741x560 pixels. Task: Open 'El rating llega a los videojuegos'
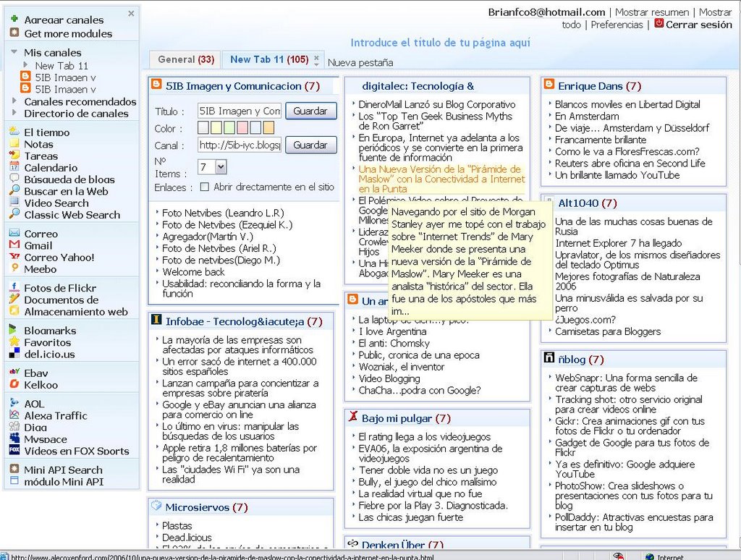click(424, 437)
